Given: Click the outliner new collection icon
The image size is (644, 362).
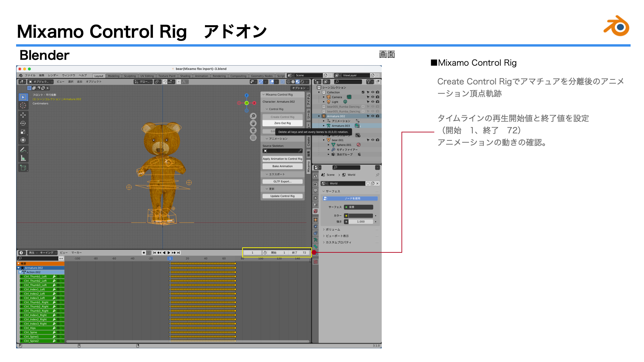Looking at the screenshot, I should 378,82.
